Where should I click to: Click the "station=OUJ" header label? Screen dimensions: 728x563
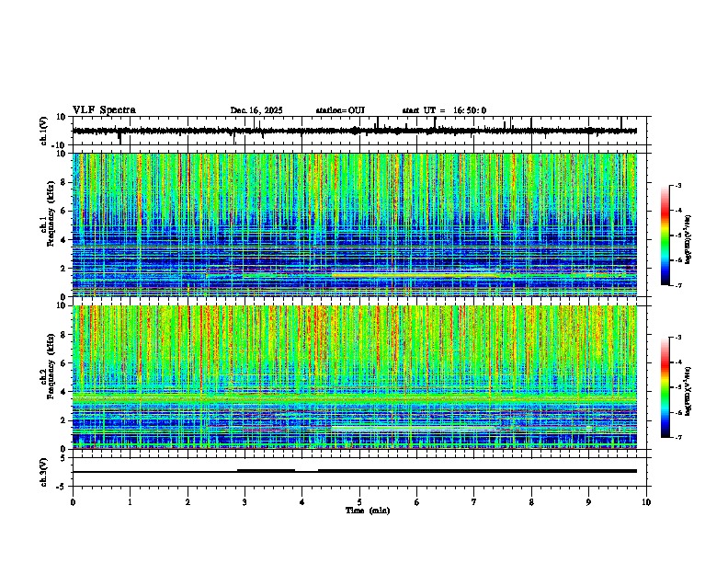tap(340, 110)
